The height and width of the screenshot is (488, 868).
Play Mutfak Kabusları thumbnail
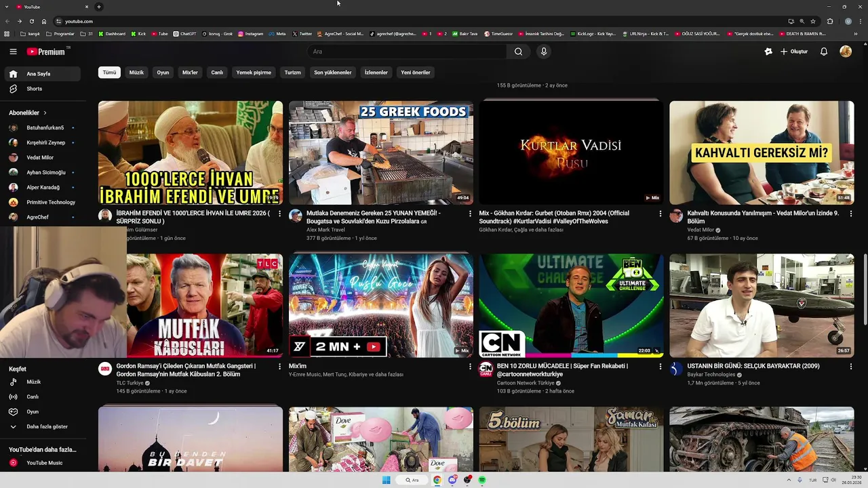pyautogui.click(x=205, y=306)
